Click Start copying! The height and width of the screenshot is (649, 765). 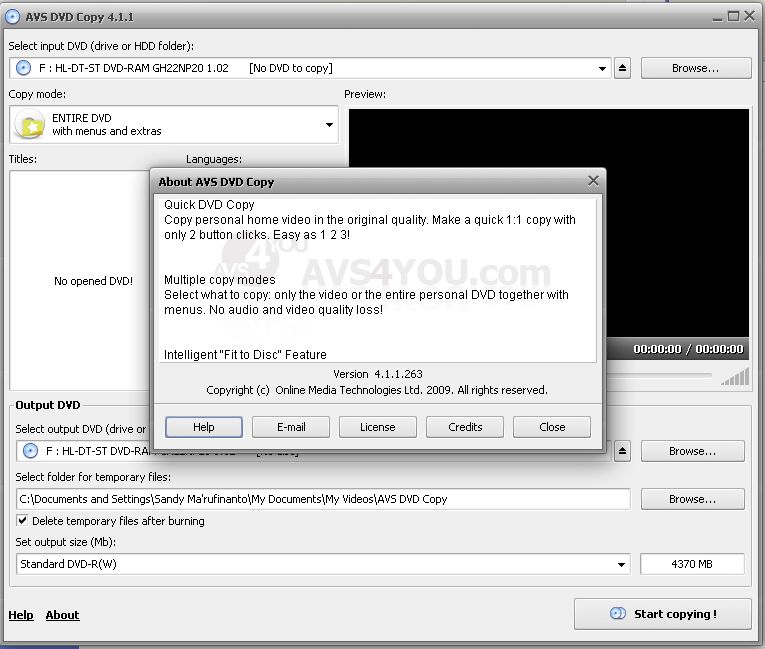(x=663, y=614)
